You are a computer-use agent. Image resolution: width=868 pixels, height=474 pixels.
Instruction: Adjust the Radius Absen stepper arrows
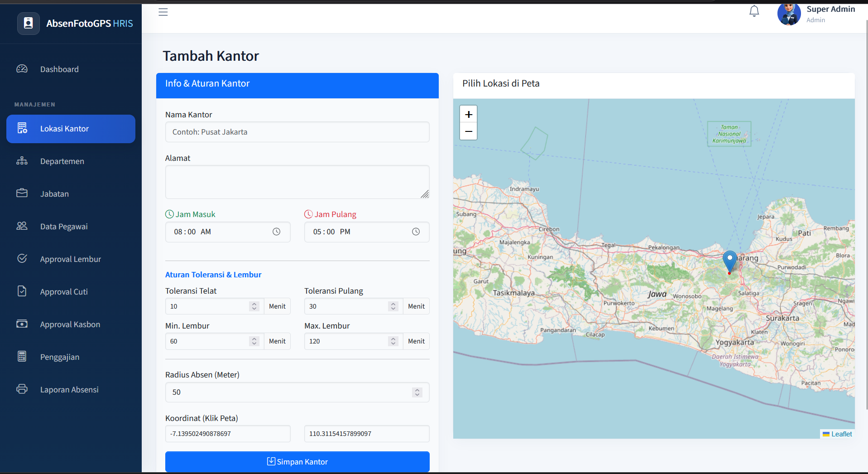click(417, 392)
